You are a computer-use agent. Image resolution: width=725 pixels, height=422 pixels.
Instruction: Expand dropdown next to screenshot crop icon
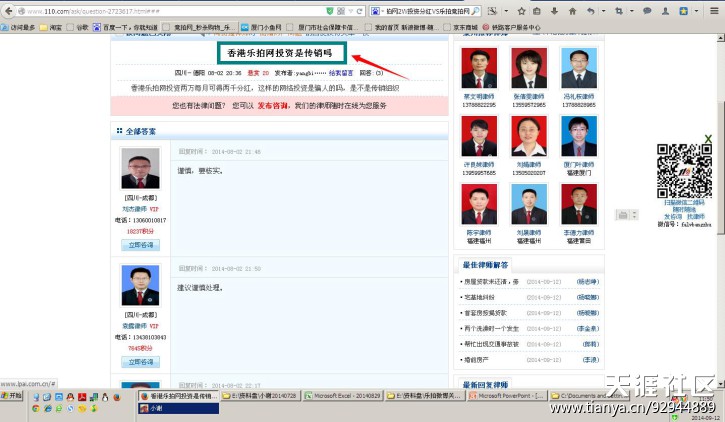632,11
